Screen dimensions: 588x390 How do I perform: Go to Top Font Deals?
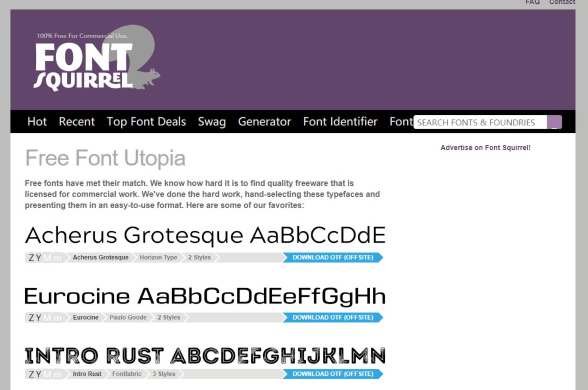146,121
